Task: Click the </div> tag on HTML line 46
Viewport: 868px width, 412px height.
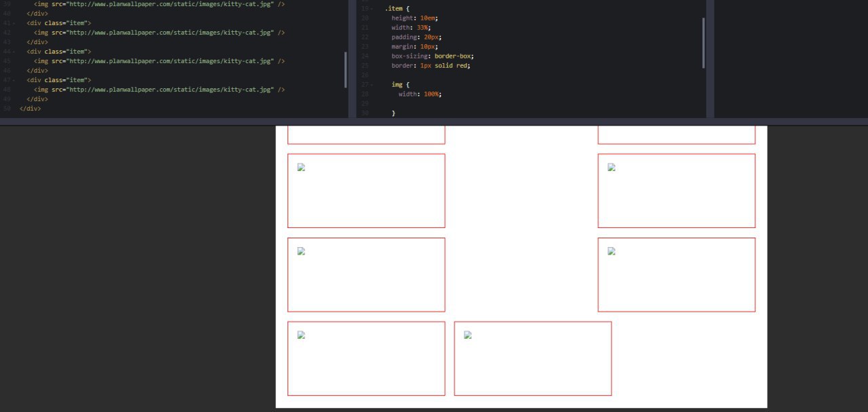Action: click(37, 71)
